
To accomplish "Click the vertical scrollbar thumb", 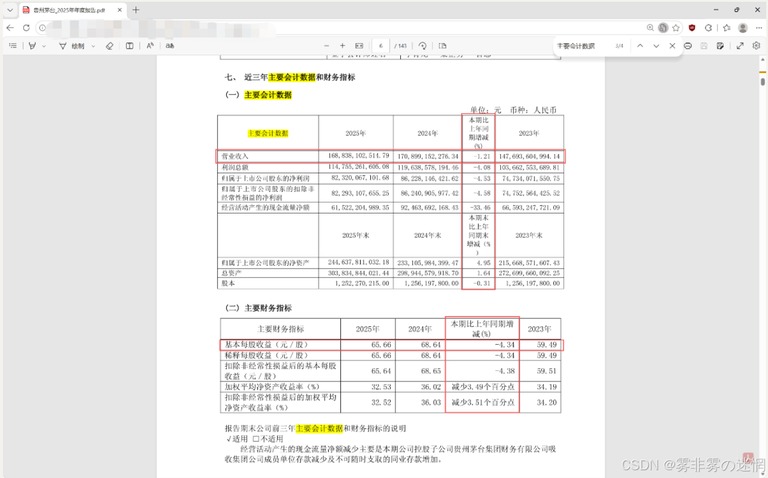I will (763, 81).
